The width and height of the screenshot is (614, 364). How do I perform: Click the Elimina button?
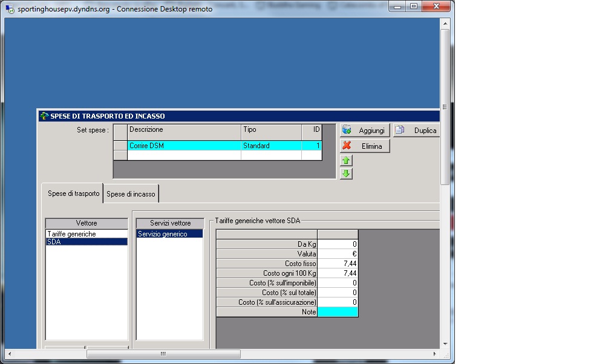pos(365,146)
